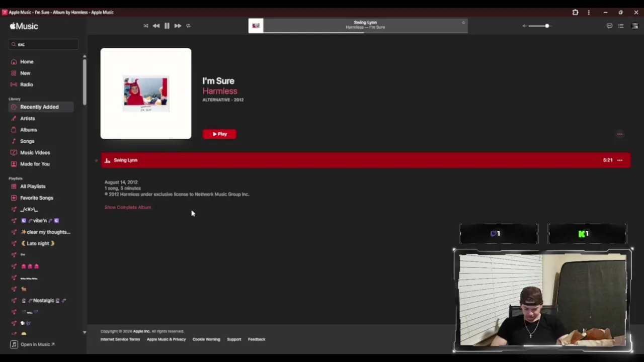Open All Playlists
The width and height of the screenshot is (644, 362).
click(33, 187)
